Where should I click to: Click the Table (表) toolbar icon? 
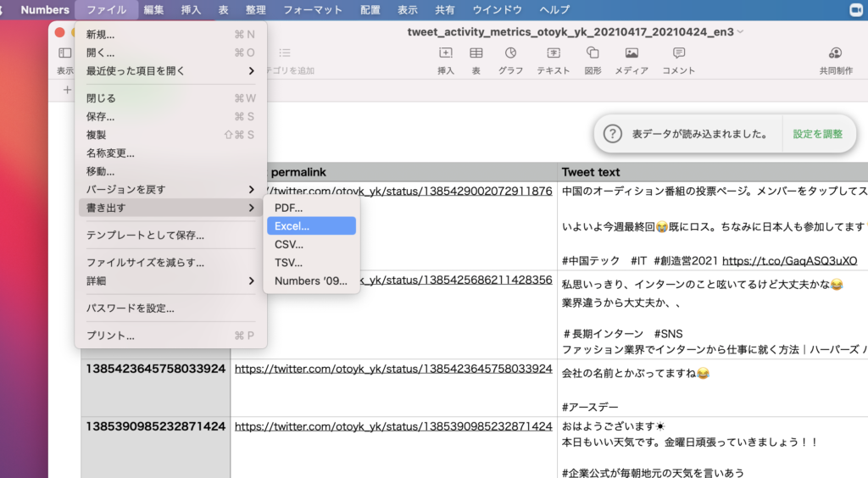(476, 53)
